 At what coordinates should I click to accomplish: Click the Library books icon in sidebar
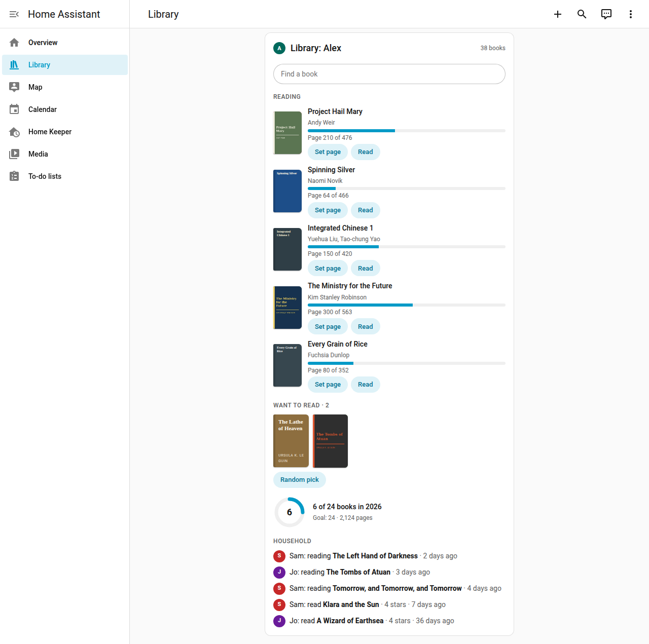14,65
